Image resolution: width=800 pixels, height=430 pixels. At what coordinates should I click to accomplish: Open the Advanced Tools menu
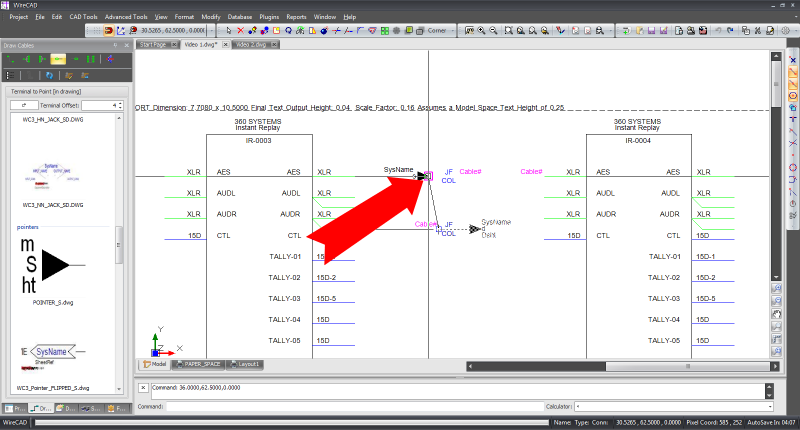[x=126, y=17]
